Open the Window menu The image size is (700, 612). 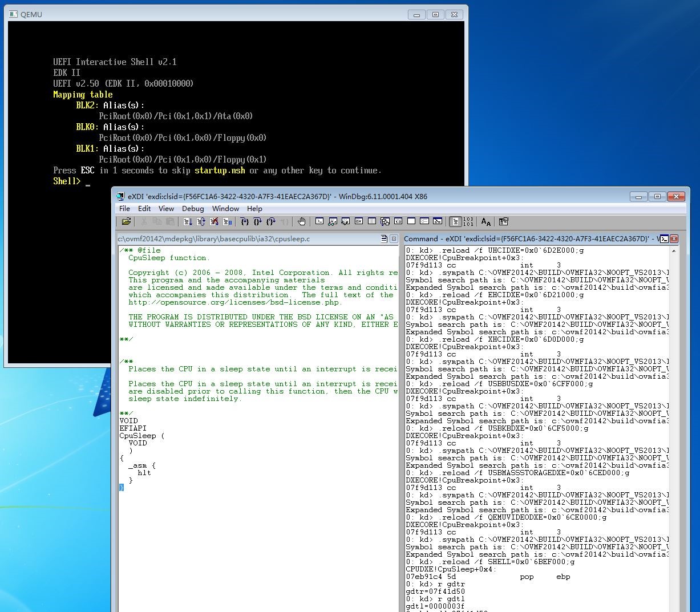(x=225, y=208)
